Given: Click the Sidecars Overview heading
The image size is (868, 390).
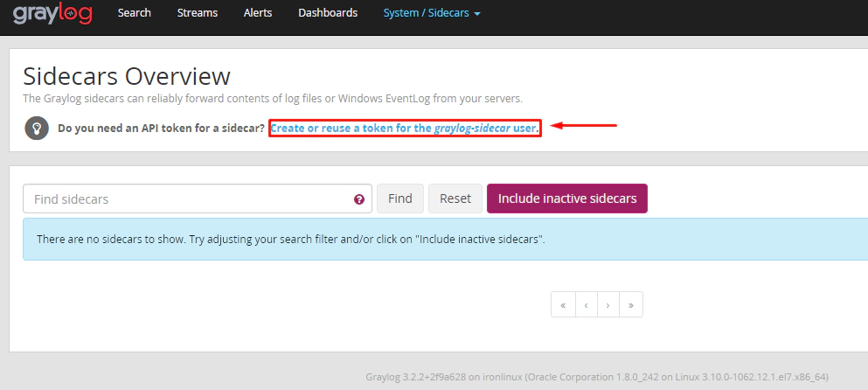Looking at the screenshot, I should pos(127,76).
